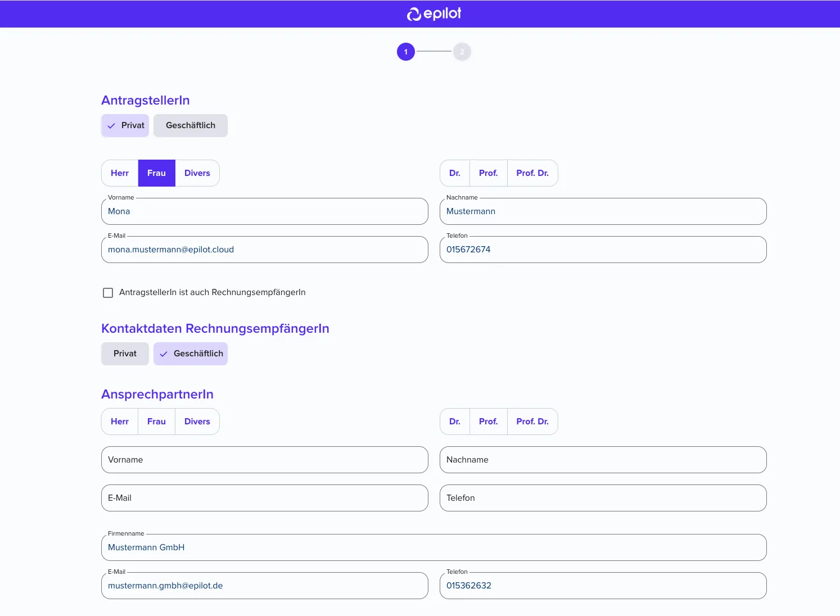Select Geschäftlich under AntragstellerIn
The height and width of the screenshot is (616, 840).
click(x=191, y=125)
